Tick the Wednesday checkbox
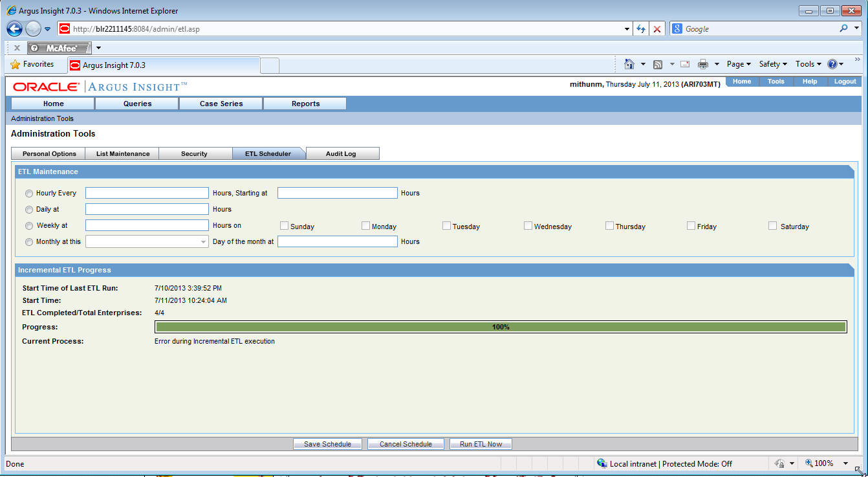868x477 pixels. tap(528, 226)
